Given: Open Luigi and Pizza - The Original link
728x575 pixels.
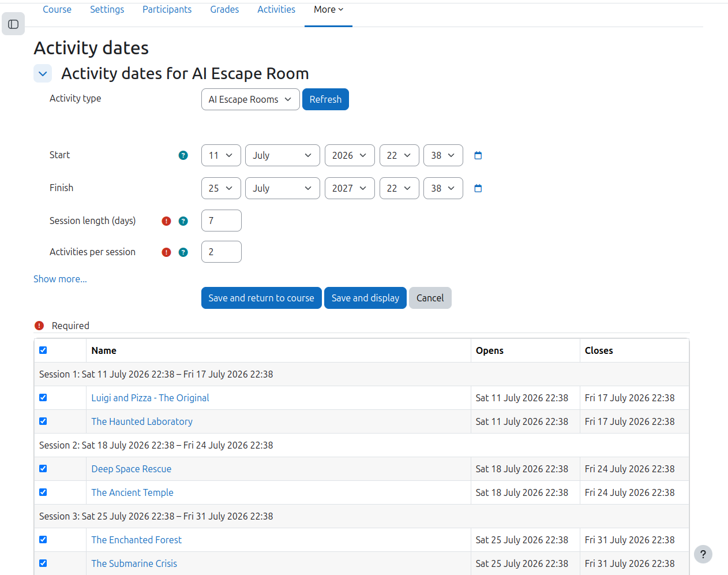Looking at the screenshot, I should tap(150, 398).
